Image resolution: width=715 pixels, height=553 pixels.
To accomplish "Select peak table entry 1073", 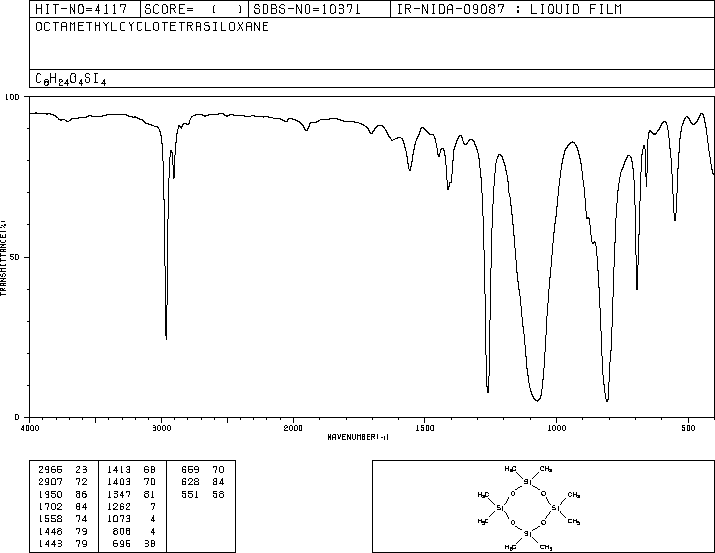I will tap(119, 519).
